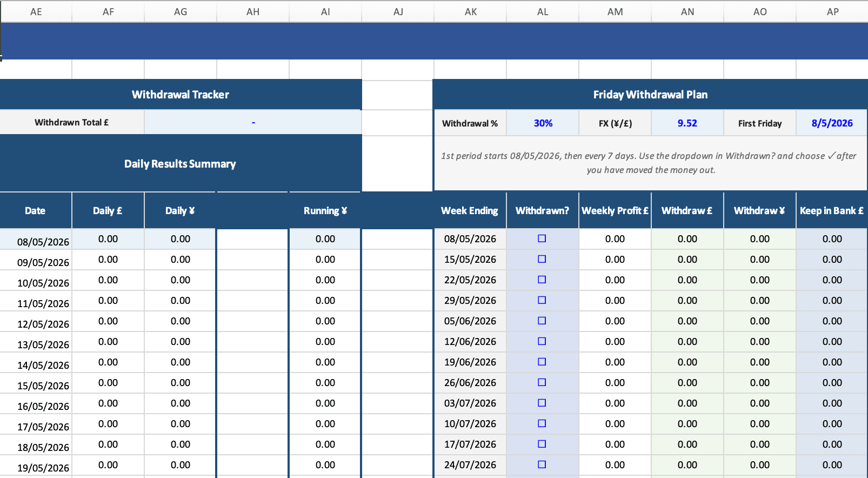Select column AM header
This screenshot has width=868, height=478.
point(615,11)
